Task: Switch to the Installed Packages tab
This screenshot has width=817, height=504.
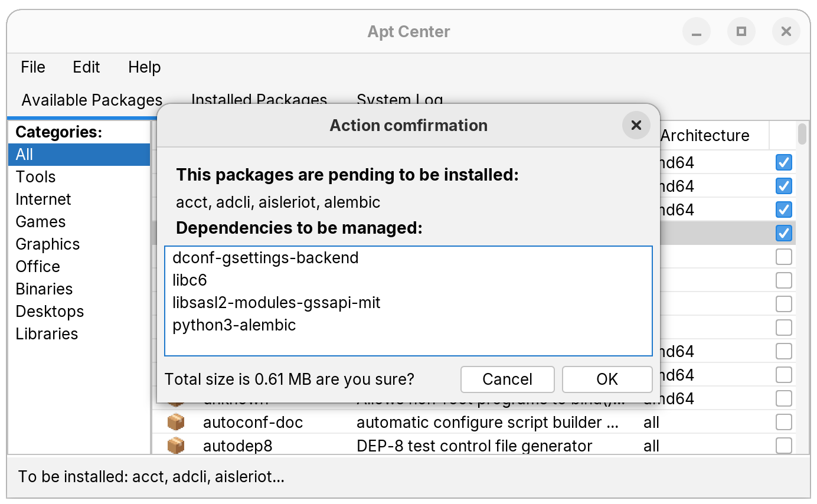Action: point(259,100)
